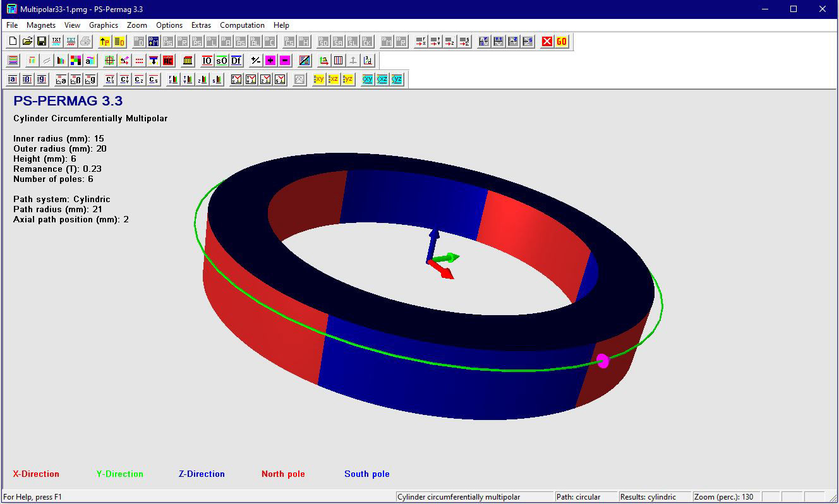
Task: Click the cyan yz plane icon
Action: [x=397, y=80]
